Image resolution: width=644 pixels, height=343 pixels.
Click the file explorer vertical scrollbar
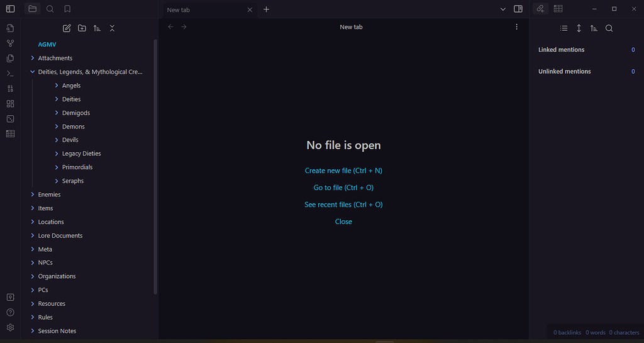tap(155, 167)
